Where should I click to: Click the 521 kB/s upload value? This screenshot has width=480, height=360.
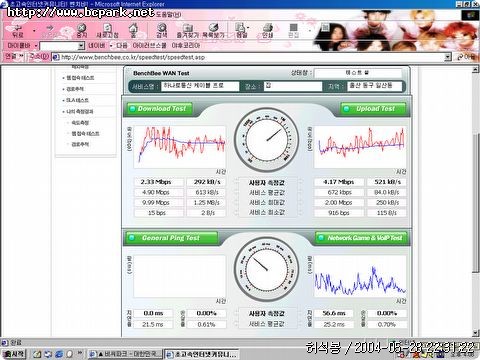point(387,182)
